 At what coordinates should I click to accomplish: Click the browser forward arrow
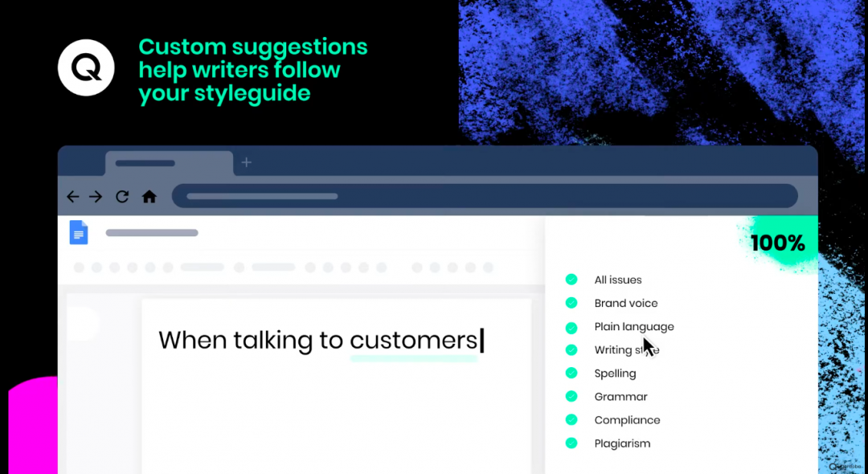coord(96,196)
